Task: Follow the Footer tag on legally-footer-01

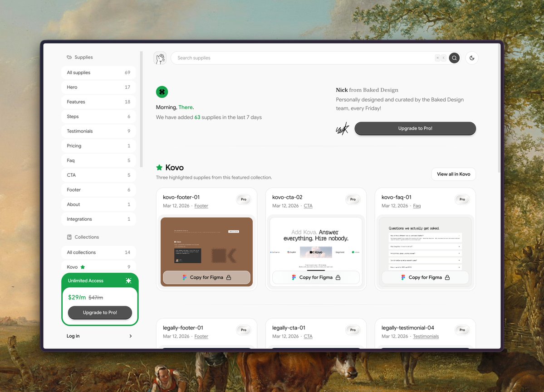Action: click(x=201, y=336)
